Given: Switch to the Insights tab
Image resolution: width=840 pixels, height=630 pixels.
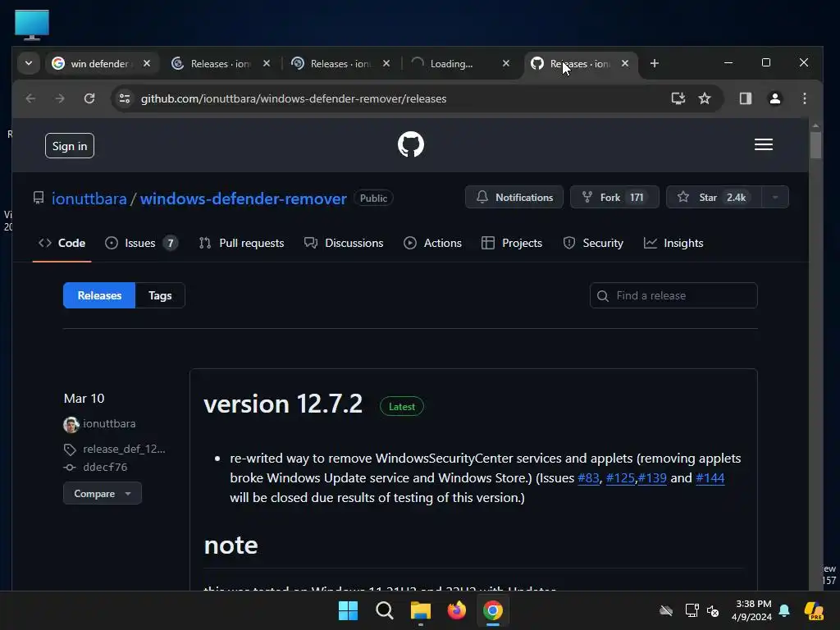Looking at the screenshot, I should coord(673,243).
